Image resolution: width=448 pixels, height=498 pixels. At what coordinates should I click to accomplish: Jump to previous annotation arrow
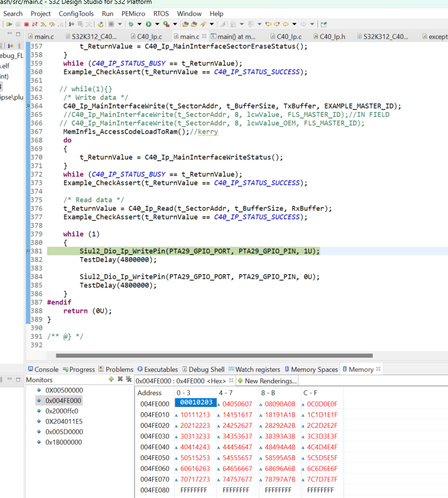pos(251,24)
